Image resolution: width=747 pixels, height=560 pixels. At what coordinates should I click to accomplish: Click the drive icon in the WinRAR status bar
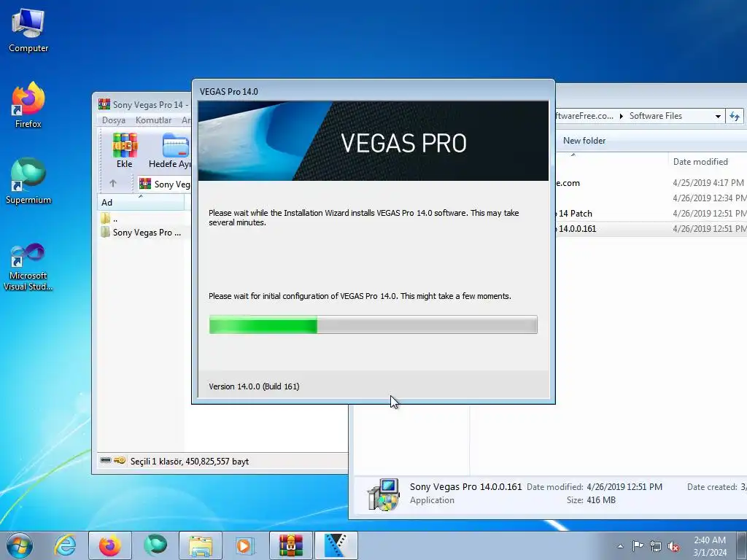pyautogui.click(x=106, y=461)
